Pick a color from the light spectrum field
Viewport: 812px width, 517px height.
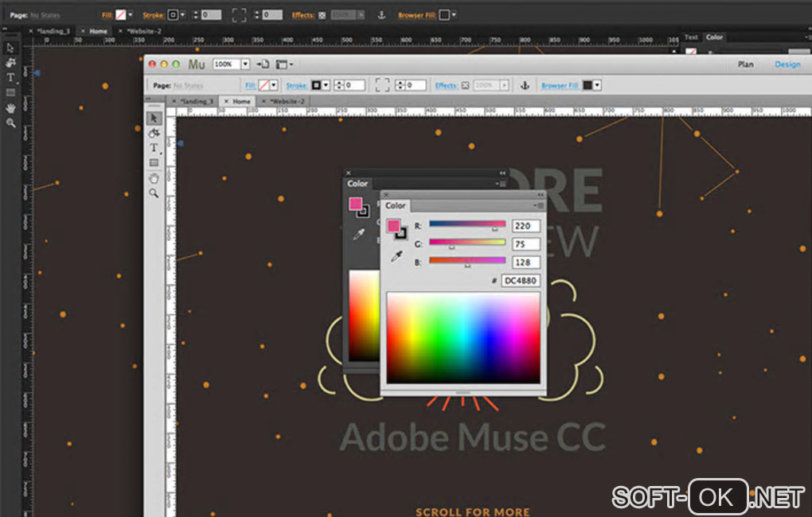463,338
